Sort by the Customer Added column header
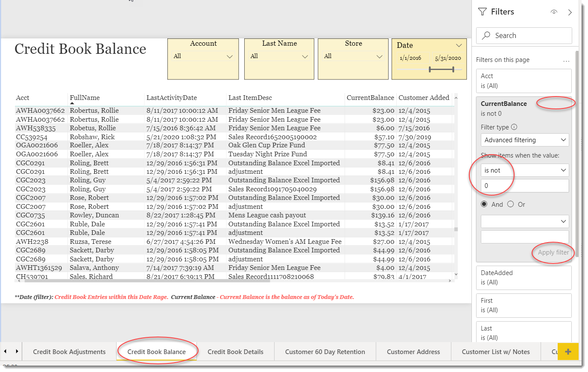 pos(424,98)
